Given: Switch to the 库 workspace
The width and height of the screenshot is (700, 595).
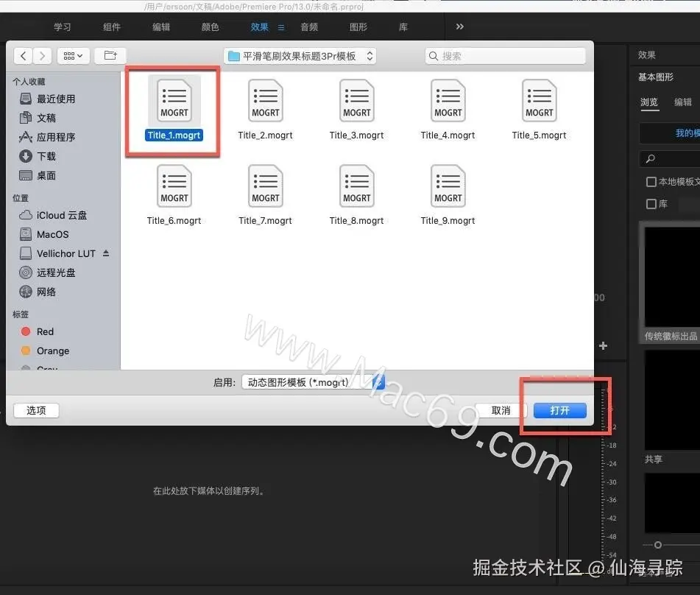Looking at the screenshot, I should (403, 27).
